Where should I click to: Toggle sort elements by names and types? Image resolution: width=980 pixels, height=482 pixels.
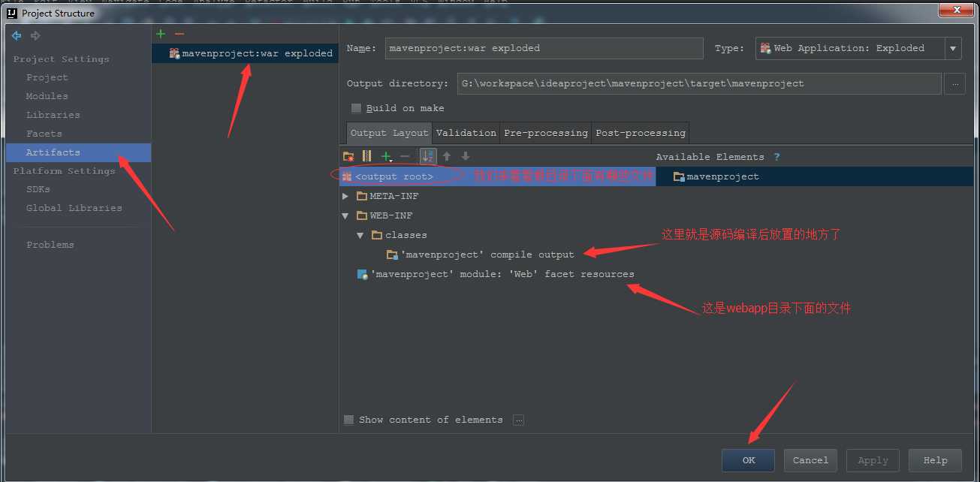(x=427, y=156)
